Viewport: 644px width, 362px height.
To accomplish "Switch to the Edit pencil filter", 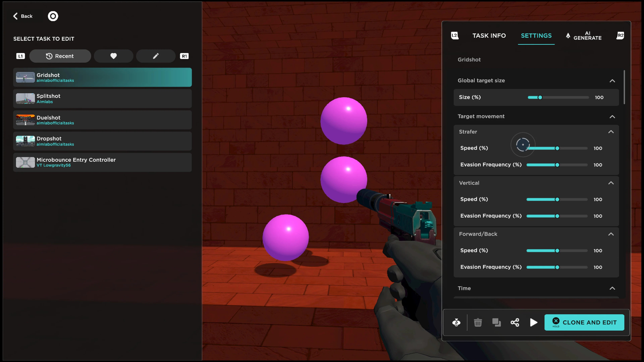I will click(155, 56).
